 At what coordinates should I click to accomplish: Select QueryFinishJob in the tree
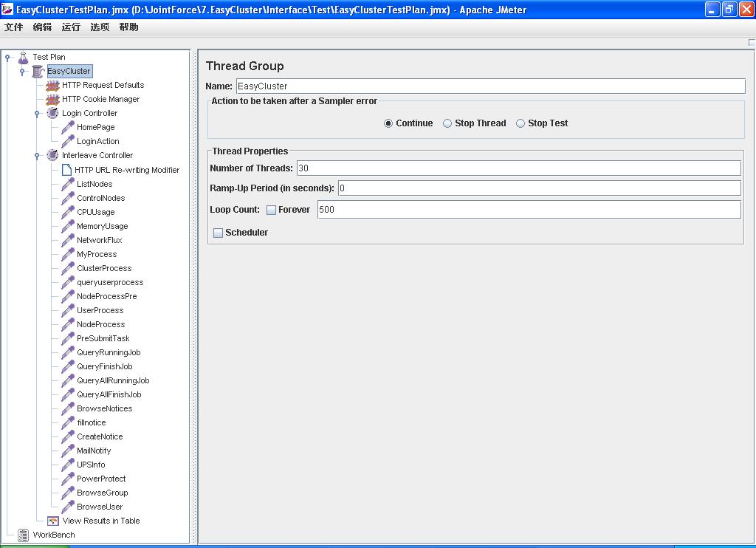pos(105,366)
